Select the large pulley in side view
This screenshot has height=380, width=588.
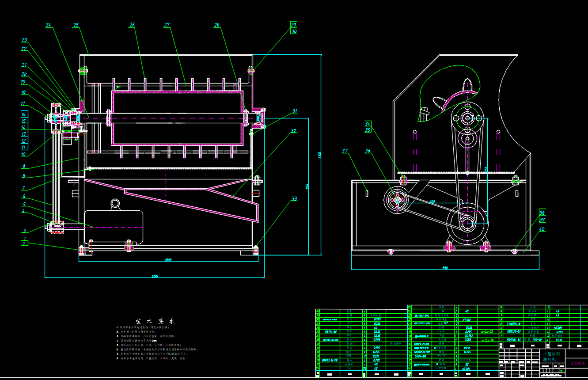coord(467,222)
